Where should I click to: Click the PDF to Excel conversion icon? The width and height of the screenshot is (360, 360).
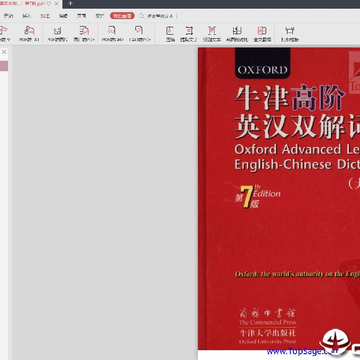point(29,31)
